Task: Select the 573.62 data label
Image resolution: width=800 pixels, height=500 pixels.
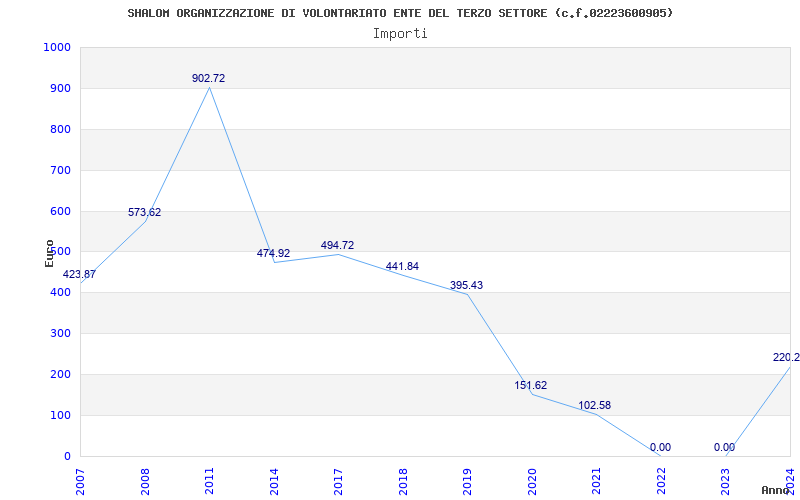Action: [x=144, y=212]
